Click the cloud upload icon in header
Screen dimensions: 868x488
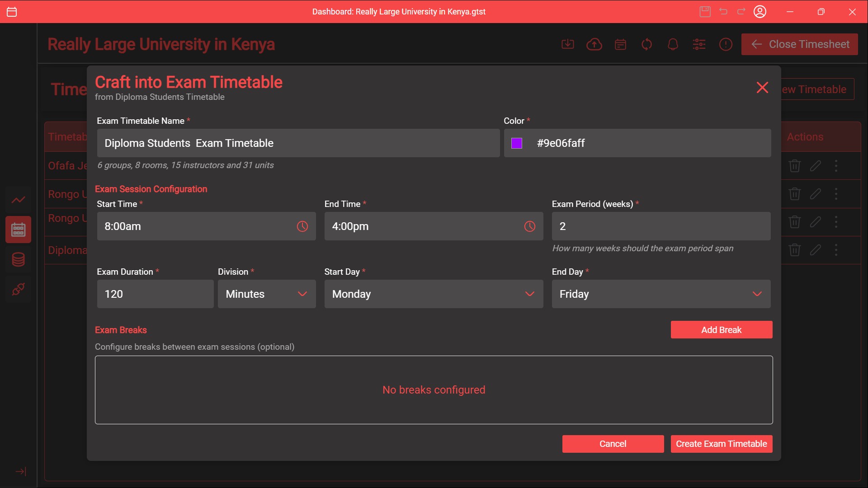coord(594,44)
